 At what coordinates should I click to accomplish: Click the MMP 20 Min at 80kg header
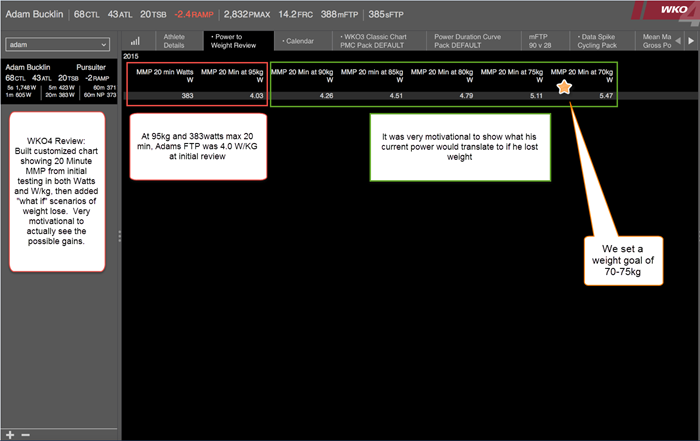tap(442, 76)
